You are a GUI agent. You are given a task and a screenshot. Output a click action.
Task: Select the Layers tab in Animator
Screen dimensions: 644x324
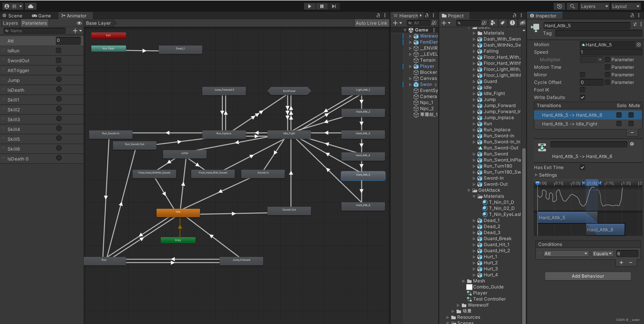tap(11, 23)
